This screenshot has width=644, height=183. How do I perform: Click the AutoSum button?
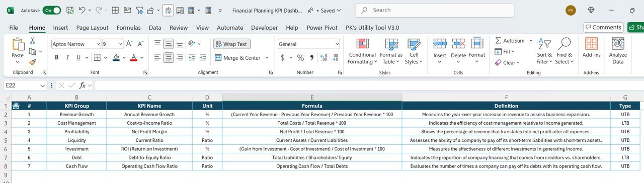(x=510, y=40)
